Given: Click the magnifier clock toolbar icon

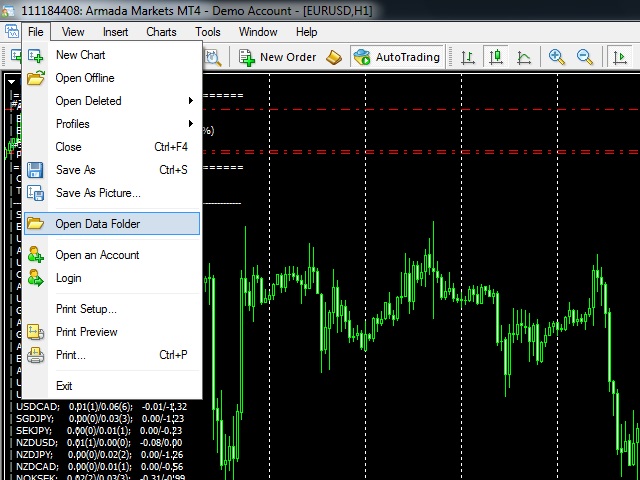Looking at the screenshot, I should (213, 58).
